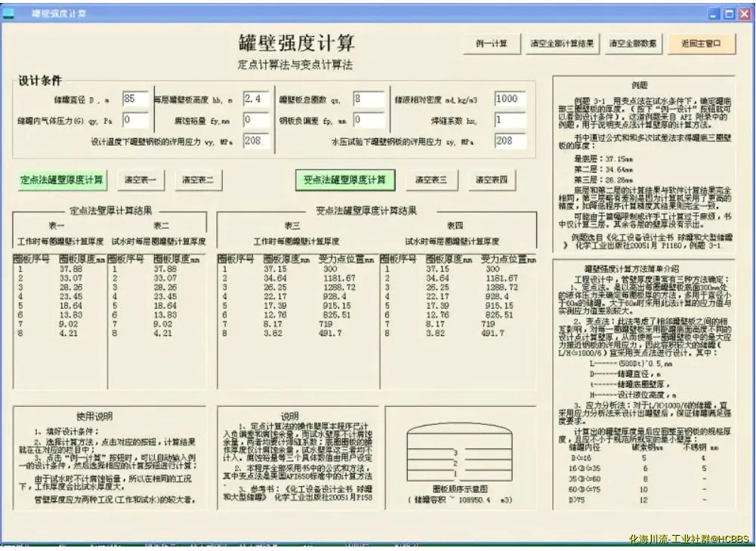This screenshot has height=551, width=756.
Task: Click the 工作时每圈罐壁计算厚度 label under 表一
Action: coord(60,241)
